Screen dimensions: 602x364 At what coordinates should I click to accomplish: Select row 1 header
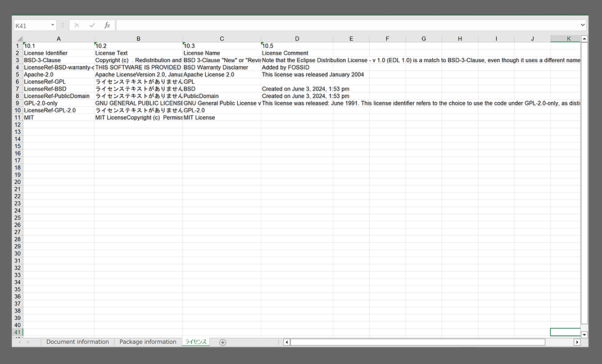pyautogui.click(x=17, y=46)
